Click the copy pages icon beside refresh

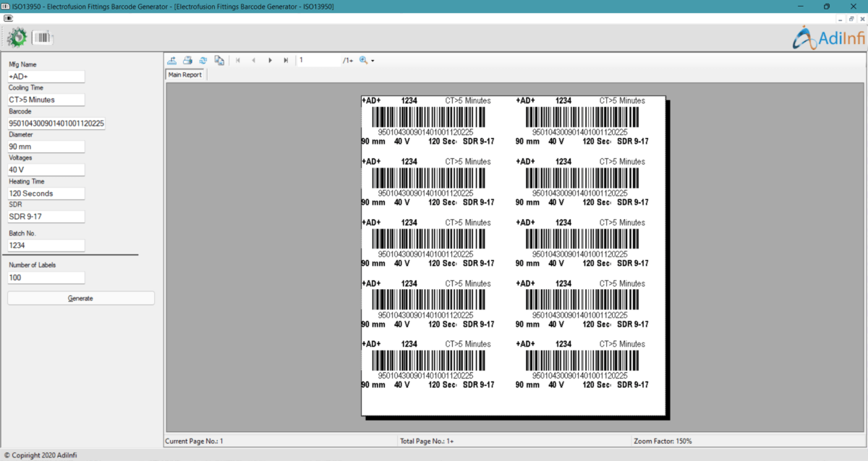coord(219,61)
